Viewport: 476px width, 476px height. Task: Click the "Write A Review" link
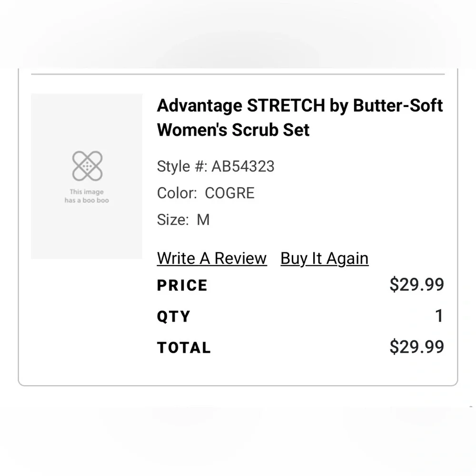tap(212, 258)
